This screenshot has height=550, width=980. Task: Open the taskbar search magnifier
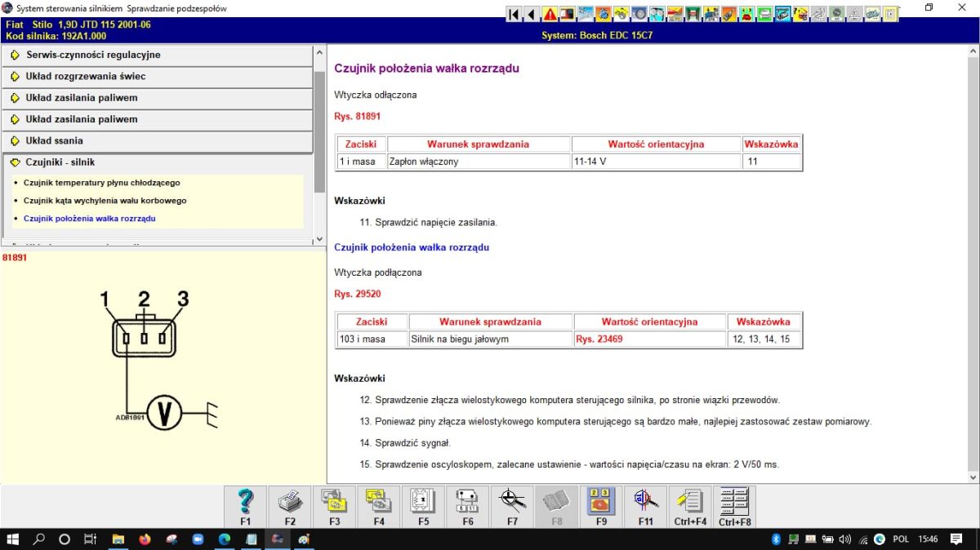pyautogui.click(x=38, y=539)
